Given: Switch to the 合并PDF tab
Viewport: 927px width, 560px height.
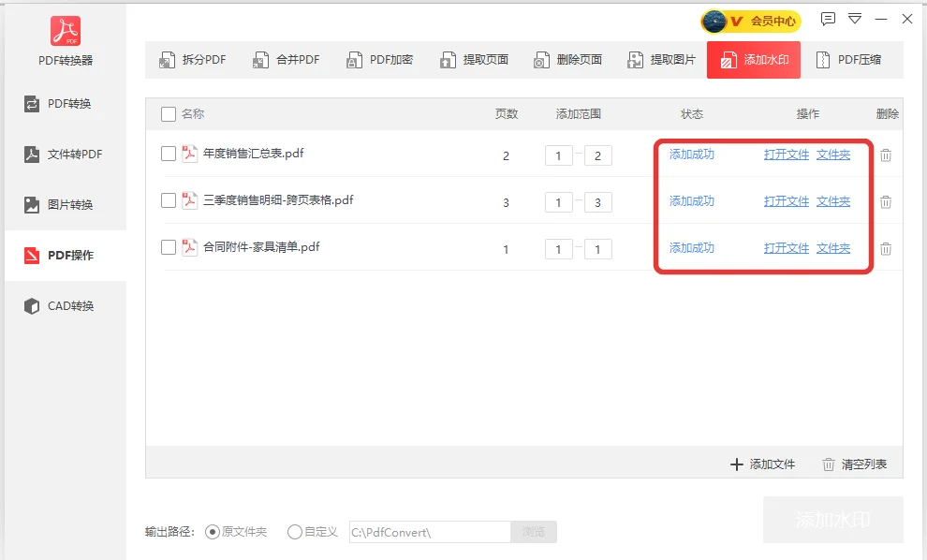Looking at the screenshot, I should click(286, 60).
